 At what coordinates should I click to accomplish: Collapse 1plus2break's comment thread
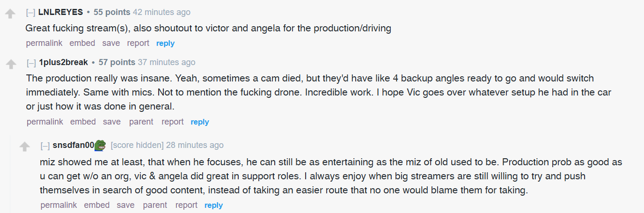pyautogui.click(x=31, y=63)
